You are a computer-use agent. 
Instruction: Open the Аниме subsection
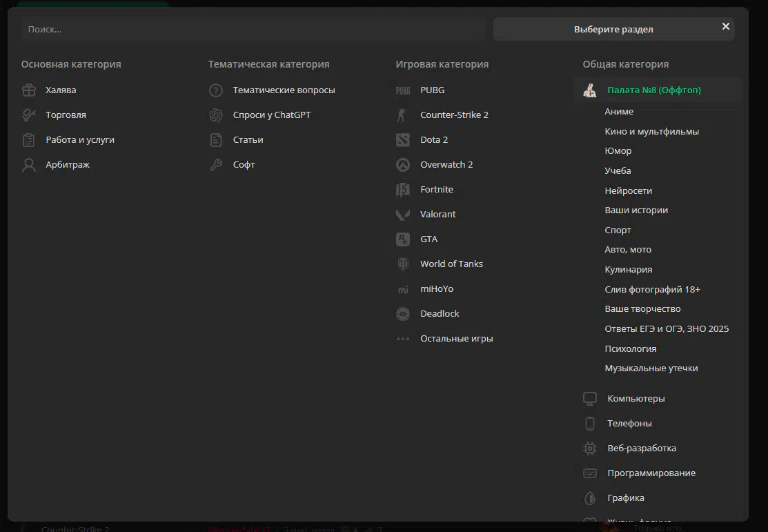pyautogui.click(x=619, y=112)
